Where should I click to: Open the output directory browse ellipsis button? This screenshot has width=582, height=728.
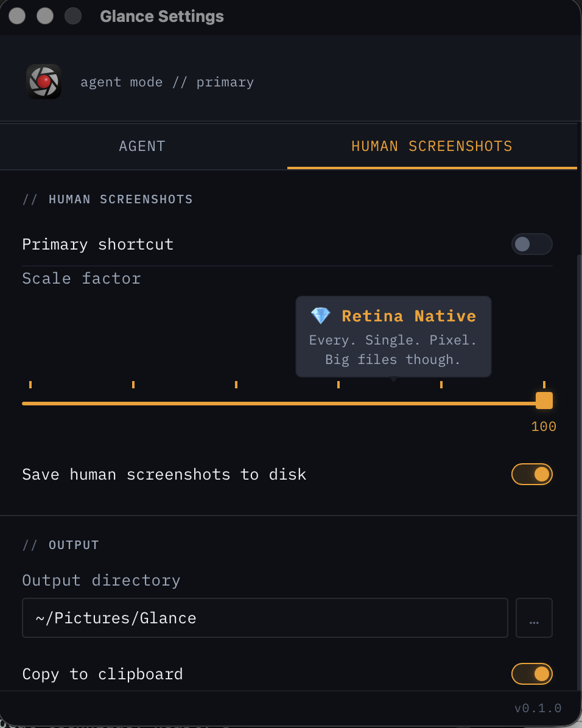pyautogui.click(x=534, y=618)
